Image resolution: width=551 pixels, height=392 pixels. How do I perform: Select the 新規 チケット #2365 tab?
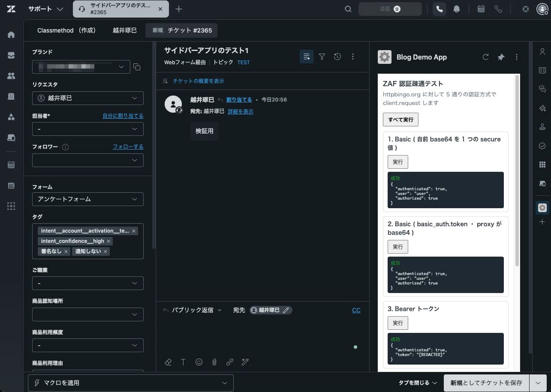pyautogui.click(x=182, y=30)
